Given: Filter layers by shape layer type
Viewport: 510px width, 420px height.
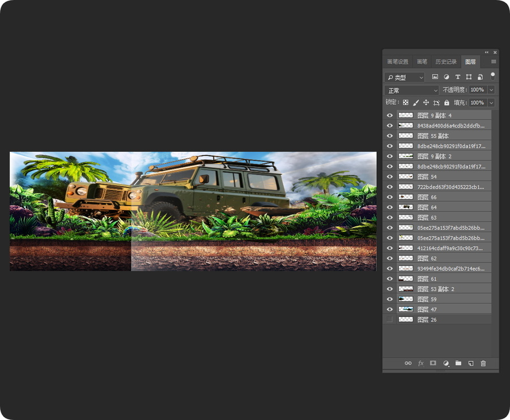Looking at the screenshot, I should click(x=469, y=77).
